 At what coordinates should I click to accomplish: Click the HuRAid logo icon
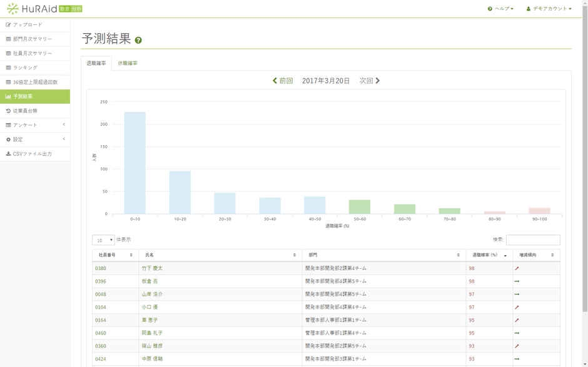click(13, 9)
